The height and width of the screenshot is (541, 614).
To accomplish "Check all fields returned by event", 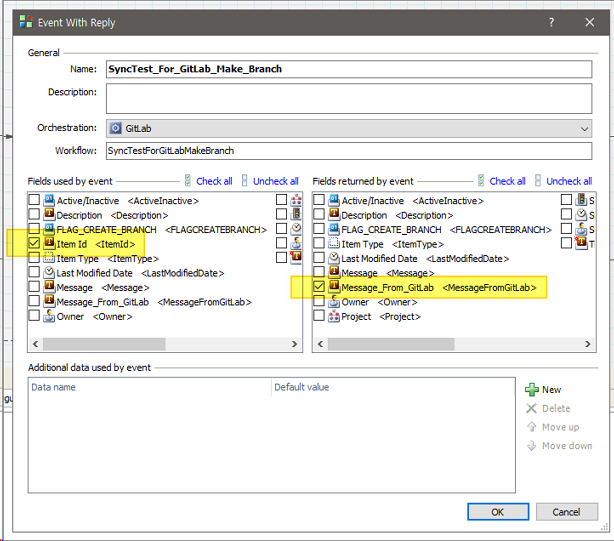I will 507,181.
